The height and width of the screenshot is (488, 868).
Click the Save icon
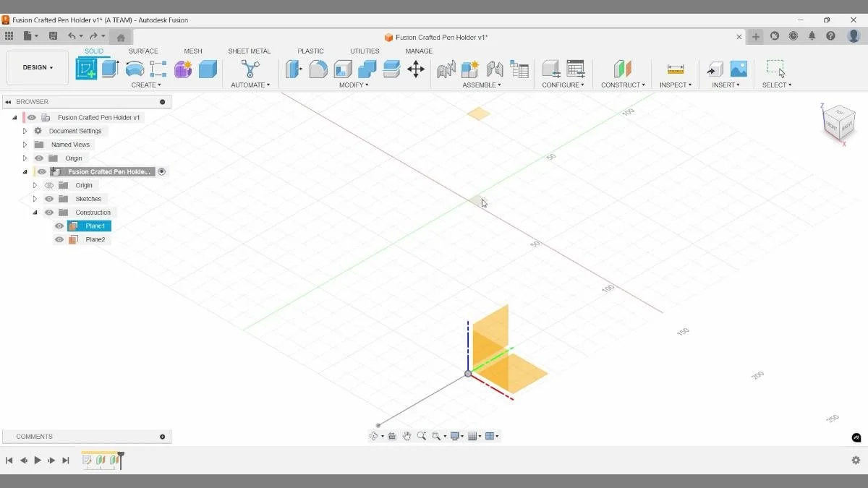point(53,35)
